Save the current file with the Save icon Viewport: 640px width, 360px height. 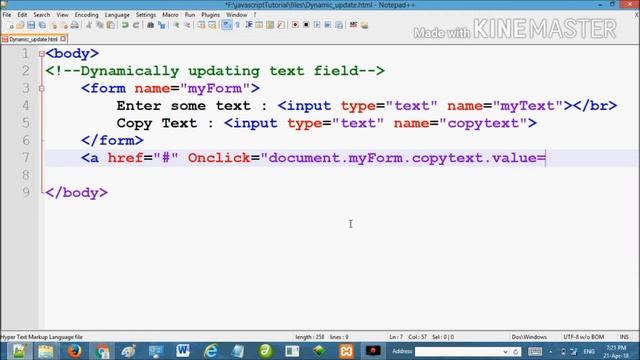coord(31,25)
